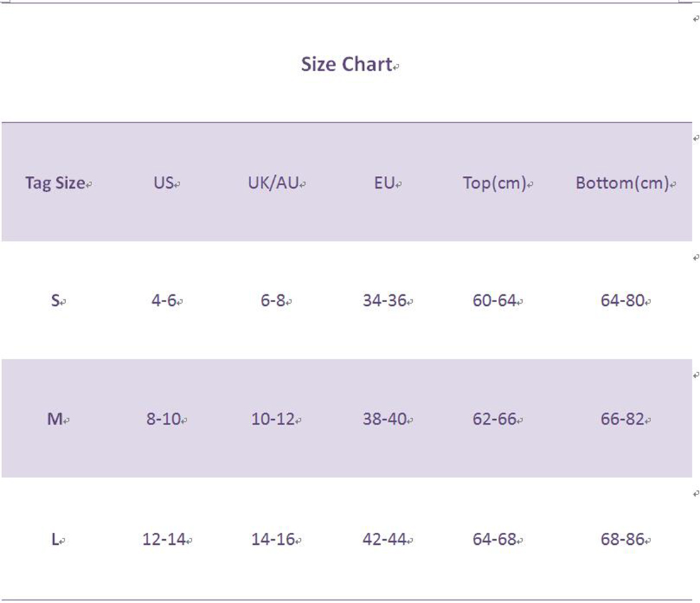700x603 pixels.
Task: Select the 60-64 top measurement cell
Action: [x=494, y=301]
